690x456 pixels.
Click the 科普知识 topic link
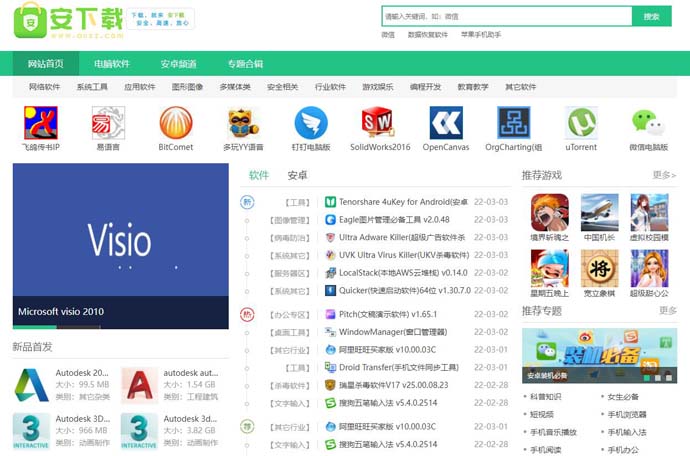click(546, 397)
